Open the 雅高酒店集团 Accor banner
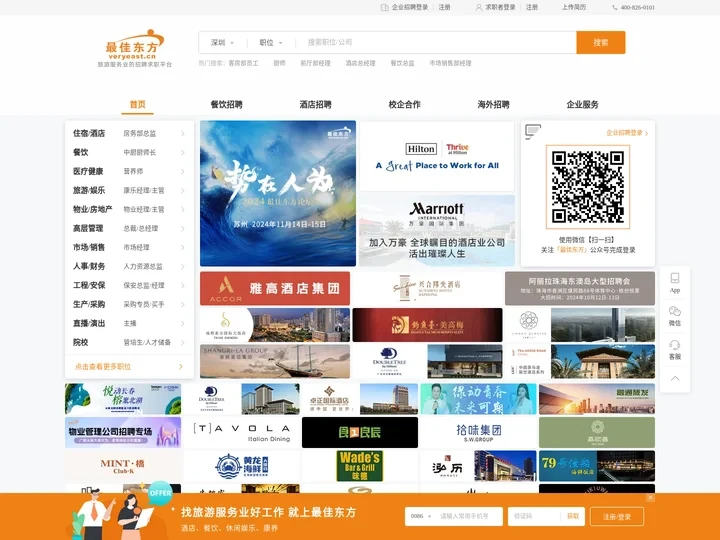Viewport: 720px width, 540px height. pos(275,288)
